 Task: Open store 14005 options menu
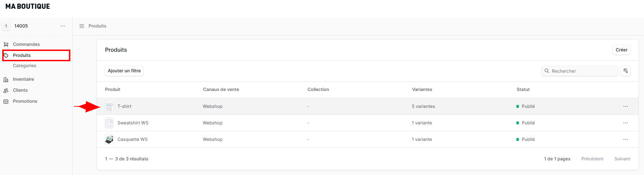[63, 26]
